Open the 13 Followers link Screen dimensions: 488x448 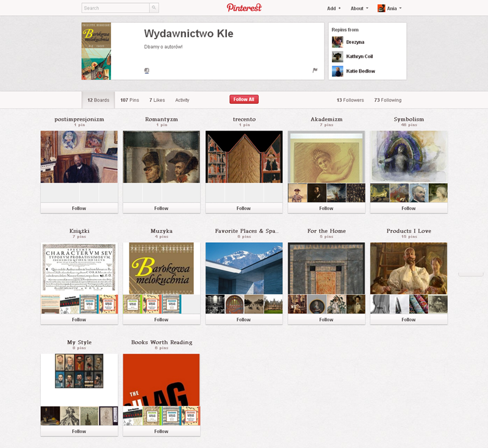tap(350, 100)
